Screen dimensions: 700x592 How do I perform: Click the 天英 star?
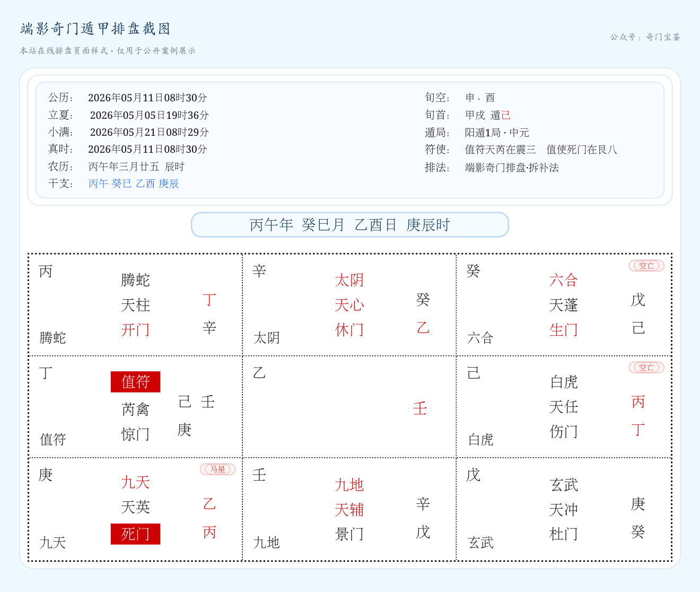pos(135,507)
